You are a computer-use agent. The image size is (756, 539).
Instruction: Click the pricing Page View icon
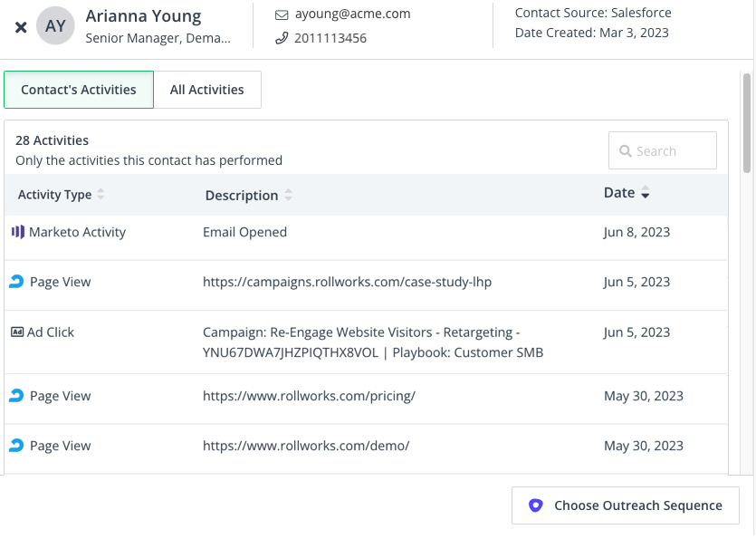tap(16, 396)
